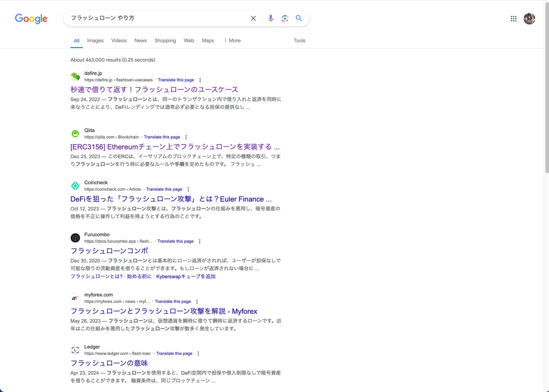This screenshot has height=392, width=549.
Task: Click the Coincheck site favicon
Action: (75, 186)
